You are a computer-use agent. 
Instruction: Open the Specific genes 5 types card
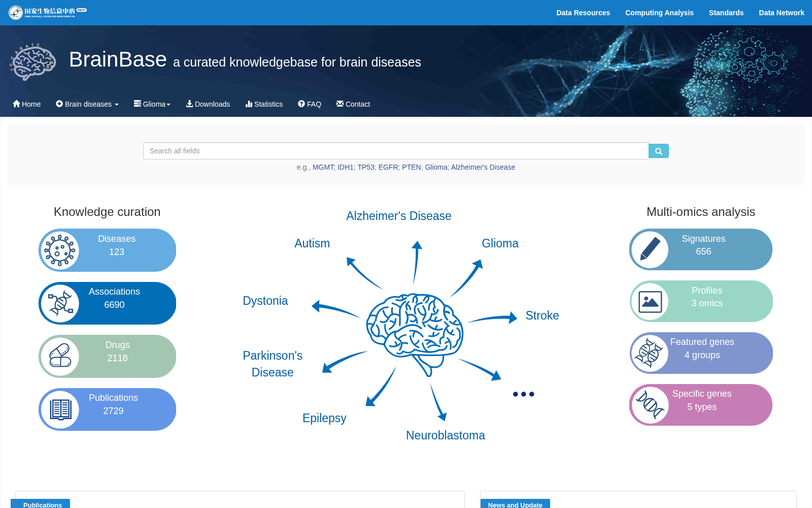coord(701,405)
